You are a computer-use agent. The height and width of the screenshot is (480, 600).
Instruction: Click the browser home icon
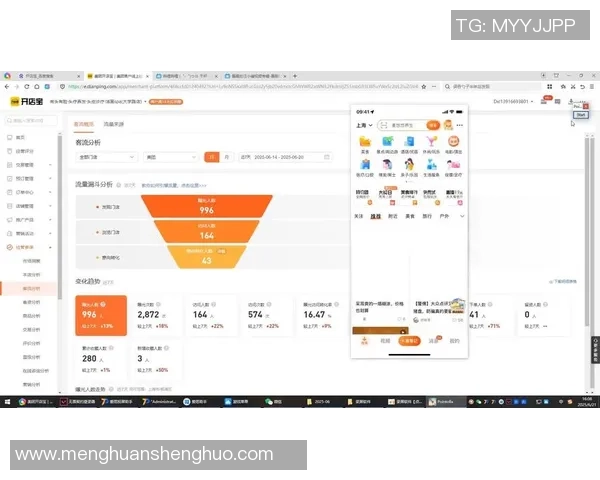(37, 87)
